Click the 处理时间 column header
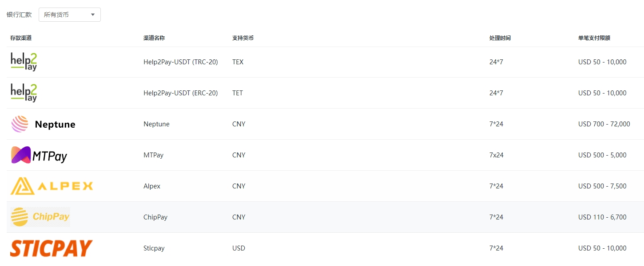Viewport: 644px width, 266px height. (500, 38)
